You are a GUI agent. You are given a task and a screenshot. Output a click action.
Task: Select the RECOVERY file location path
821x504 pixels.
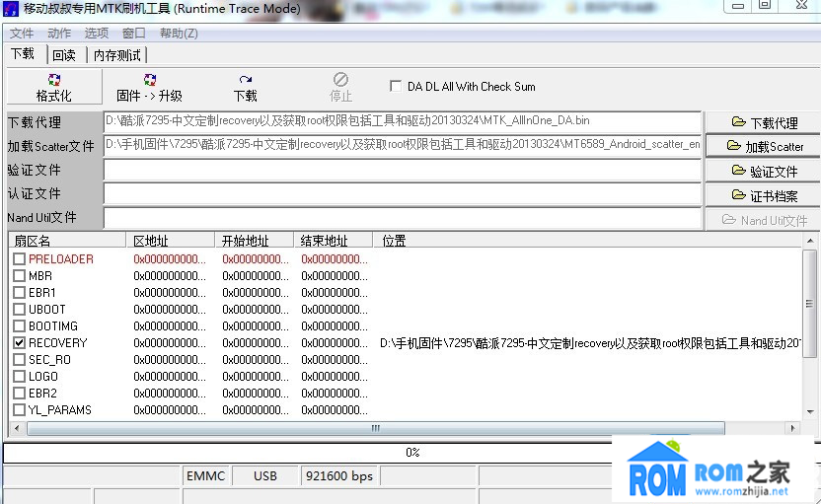tap(590, 343)
